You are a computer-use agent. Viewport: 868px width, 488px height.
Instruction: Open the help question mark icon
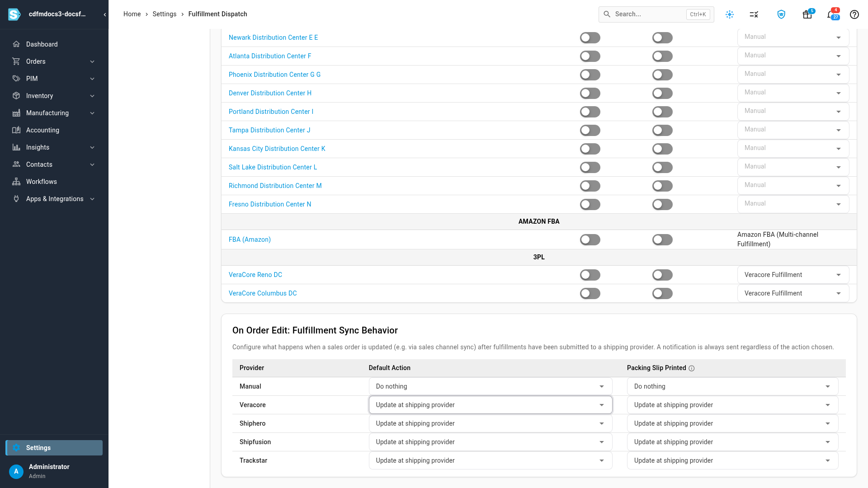(x=854, y=14)
